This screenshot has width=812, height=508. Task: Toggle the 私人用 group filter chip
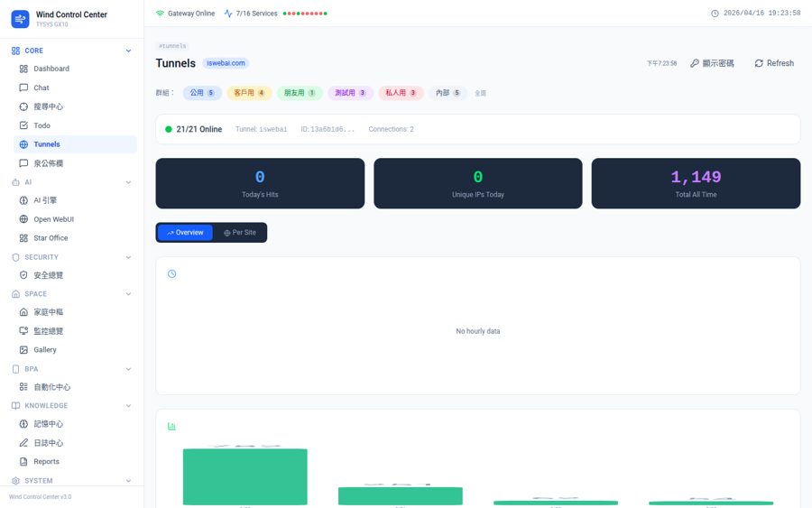[401, 93]
